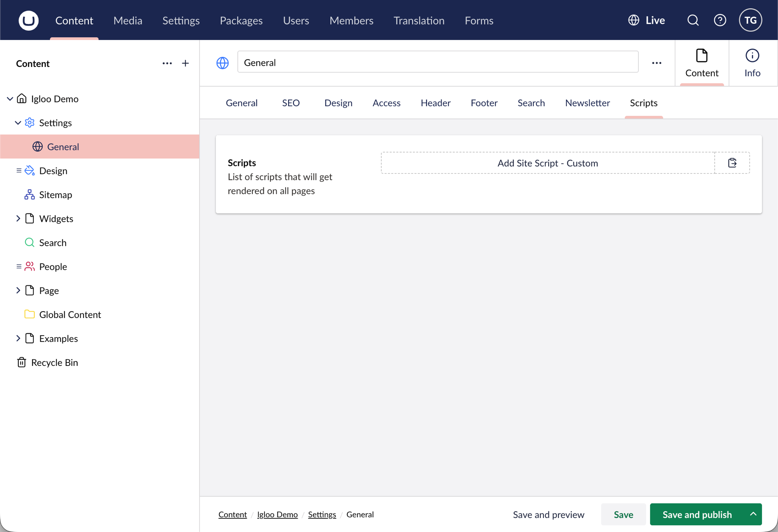
Task: Click the Widgets document icon
Action: 30,218
